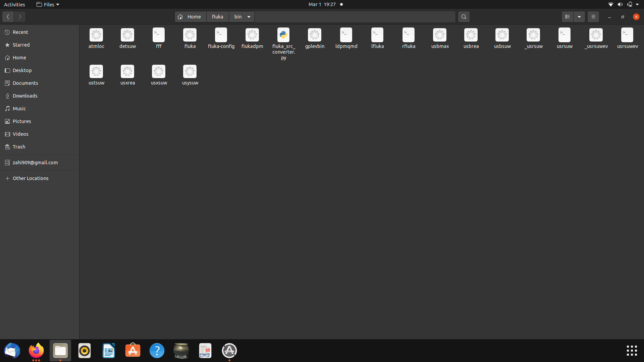This screenshot has width=644, height=362.
Task: Select the ustsuw file icon
Action: [96, 71]
